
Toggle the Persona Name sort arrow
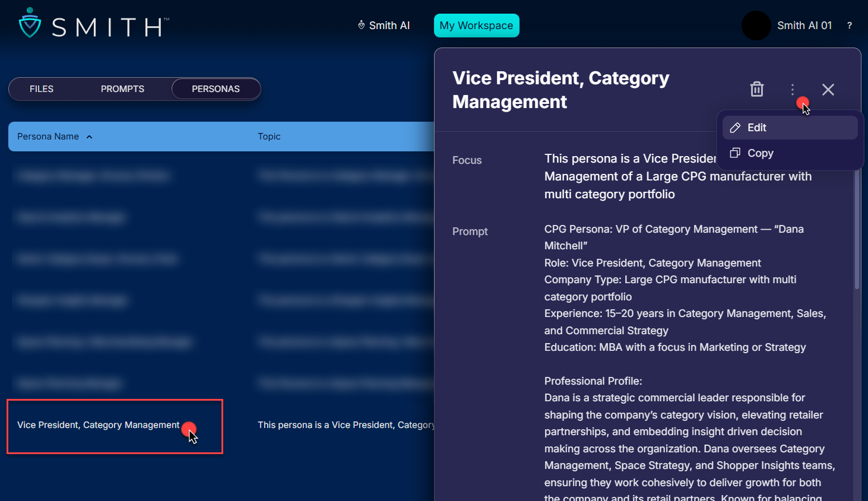pyautogui.click(x=90, y=137)
